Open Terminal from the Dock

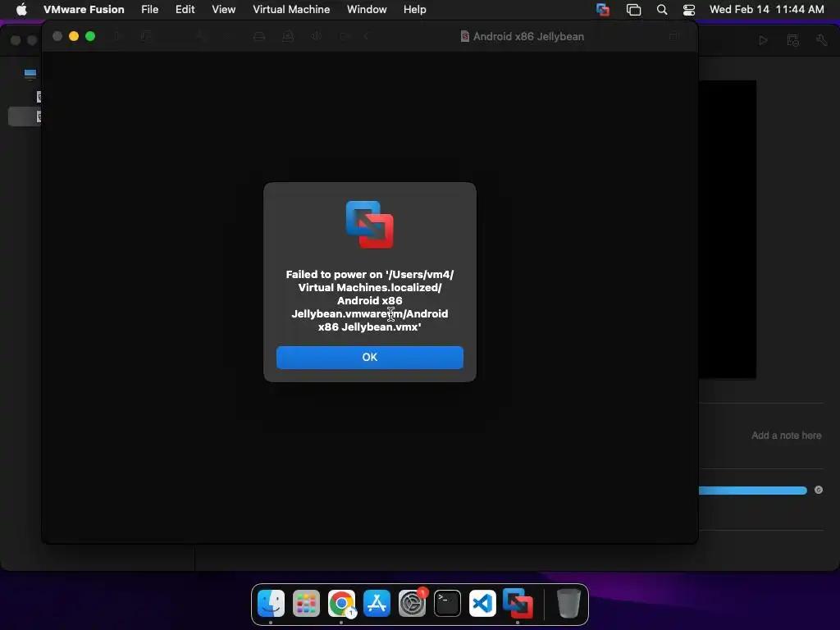pyautogui.click(x=447, y=604)
